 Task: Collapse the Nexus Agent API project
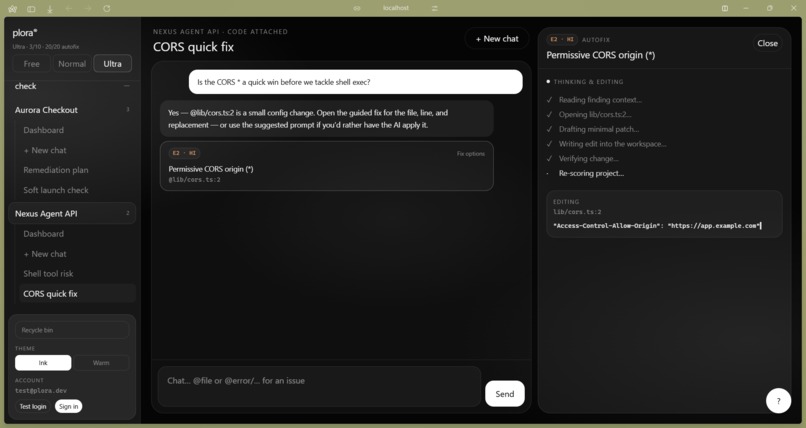point(72,213)
